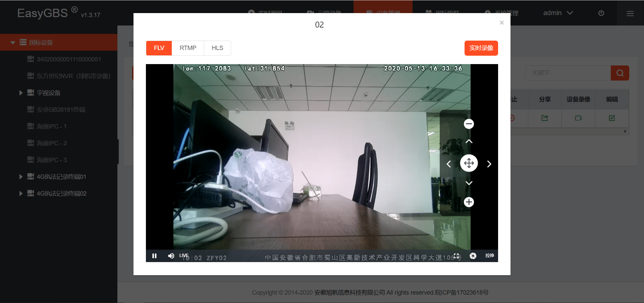Image resolution: width=644 pixels, height=303 pixels.
Task: Close the 02 video dialog
Action: (x=502, y=22)
